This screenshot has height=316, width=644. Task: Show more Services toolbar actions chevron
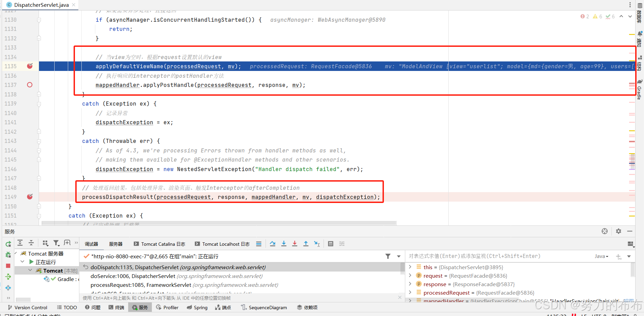76,243
